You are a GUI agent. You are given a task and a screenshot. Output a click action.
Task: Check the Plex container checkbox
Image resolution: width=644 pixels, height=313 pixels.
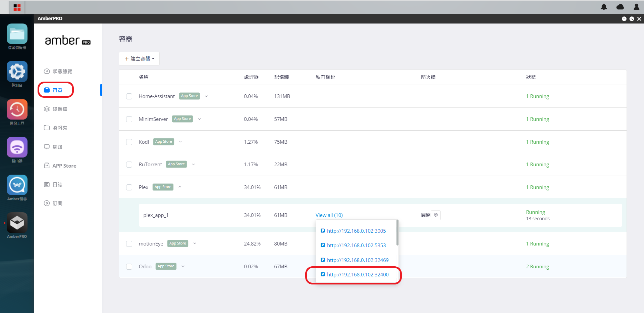click(x=129, y=187)
